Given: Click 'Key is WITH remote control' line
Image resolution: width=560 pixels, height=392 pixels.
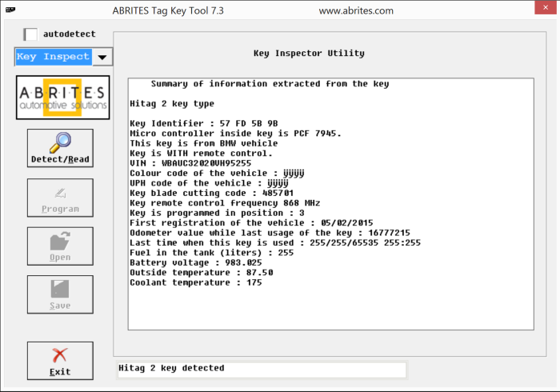Looking at the screenshot, I should tap(201, 154).
